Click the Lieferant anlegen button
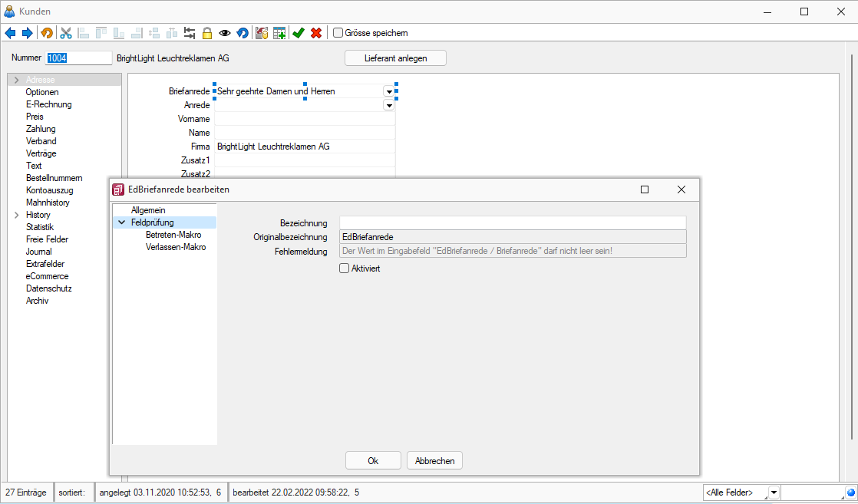Screen dimensions: 858x504 pos(395,58)
